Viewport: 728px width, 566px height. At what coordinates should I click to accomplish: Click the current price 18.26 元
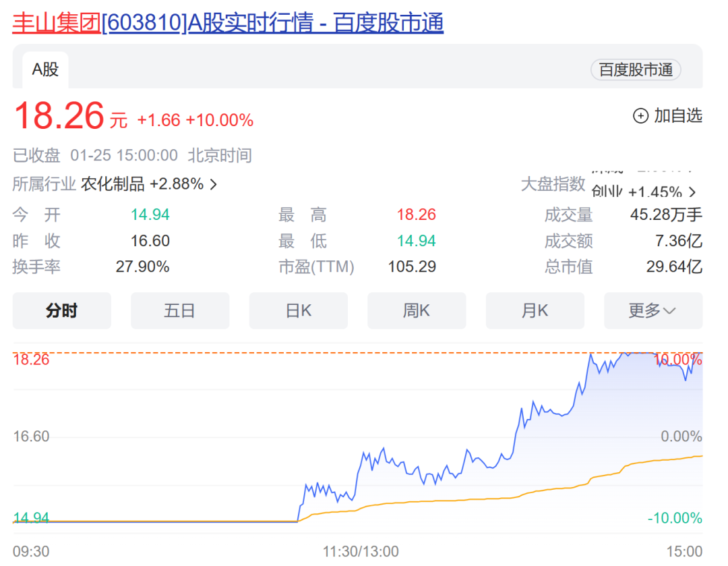click(71, 116)
